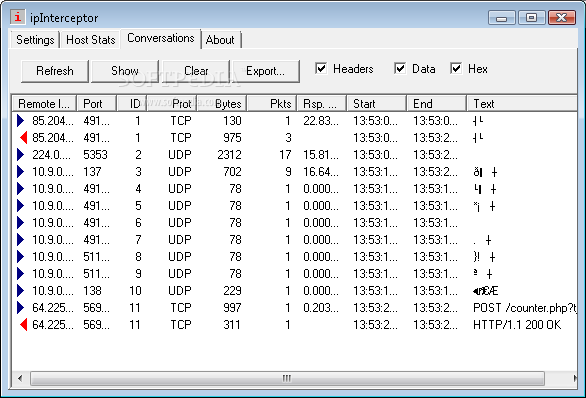This screenshot has width=586, height=398.
Task: Click the blue arrow on the POST /counter.php row
Action: pyautogui.click(x=21, y=308)
